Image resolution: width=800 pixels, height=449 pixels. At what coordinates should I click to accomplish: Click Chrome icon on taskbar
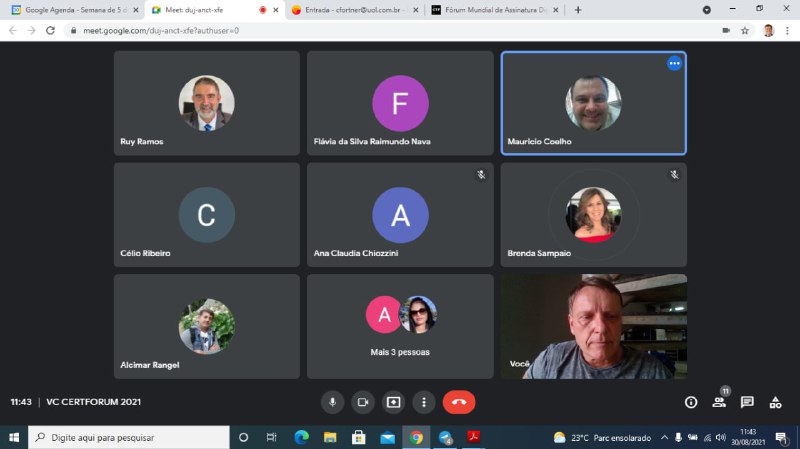416,437
